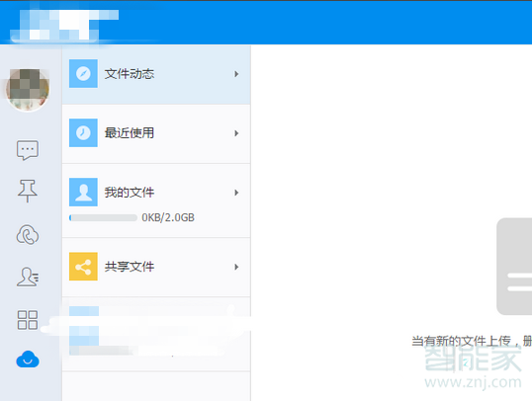
Task: Click the clock icon beside 最近使用
Action: (x=83, y=133)
